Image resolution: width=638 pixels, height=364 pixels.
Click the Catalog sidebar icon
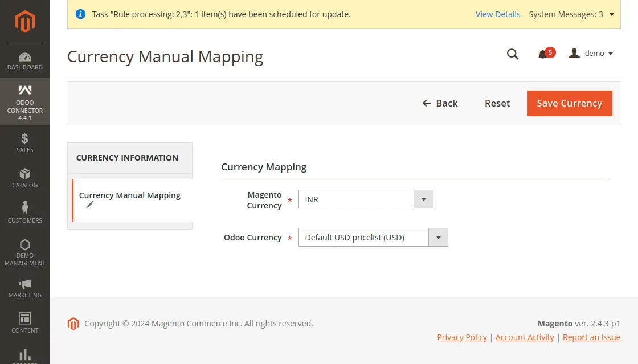tap(24, 174)
